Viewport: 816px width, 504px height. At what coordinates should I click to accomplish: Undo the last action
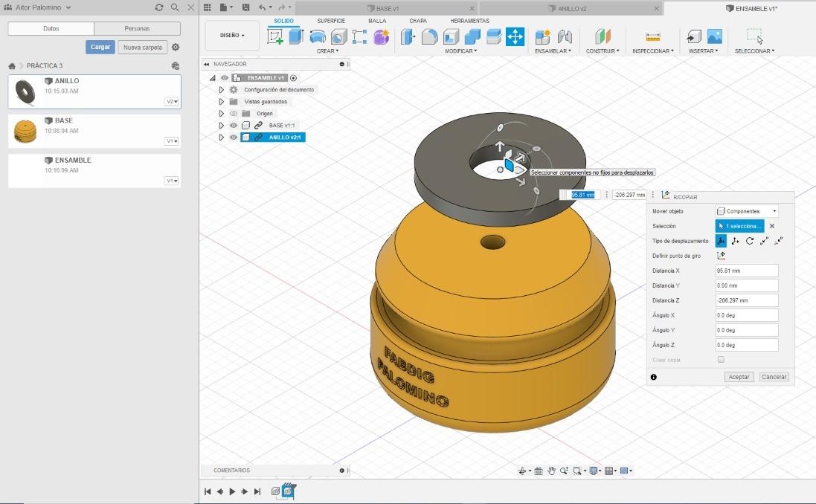pyautogui.click(x=262, y=7)
